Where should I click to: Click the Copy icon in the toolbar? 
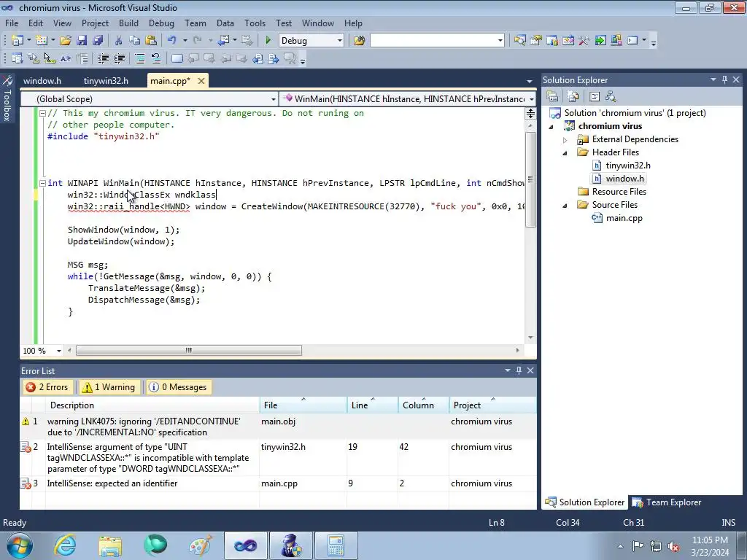tap(135, 41)
